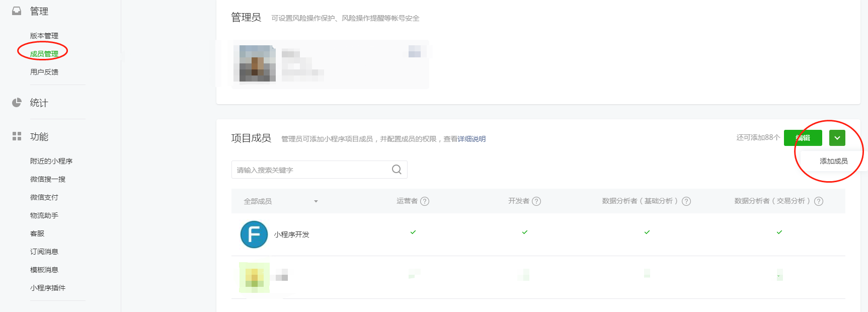Open 微信支付 in the sidebar

44,197
